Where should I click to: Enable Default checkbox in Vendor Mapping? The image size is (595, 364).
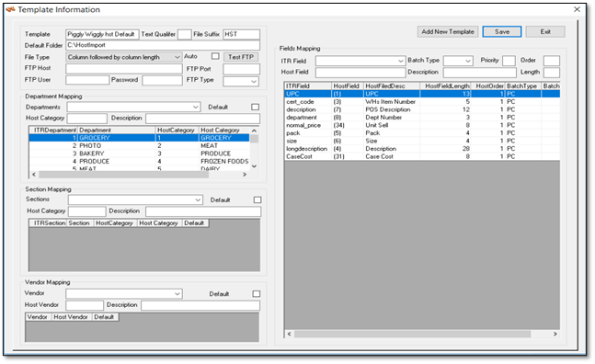click(x=257, y=294)
